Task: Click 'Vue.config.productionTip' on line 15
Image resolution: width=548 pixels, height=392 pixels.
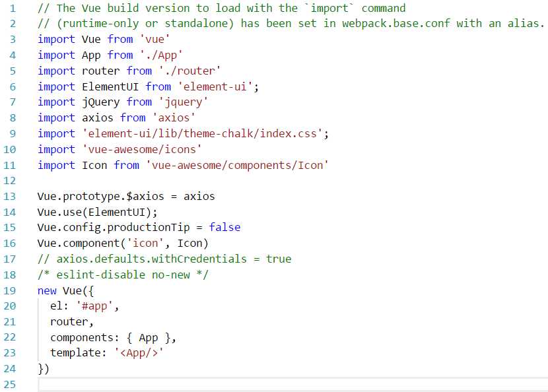Action: [114, 228]
